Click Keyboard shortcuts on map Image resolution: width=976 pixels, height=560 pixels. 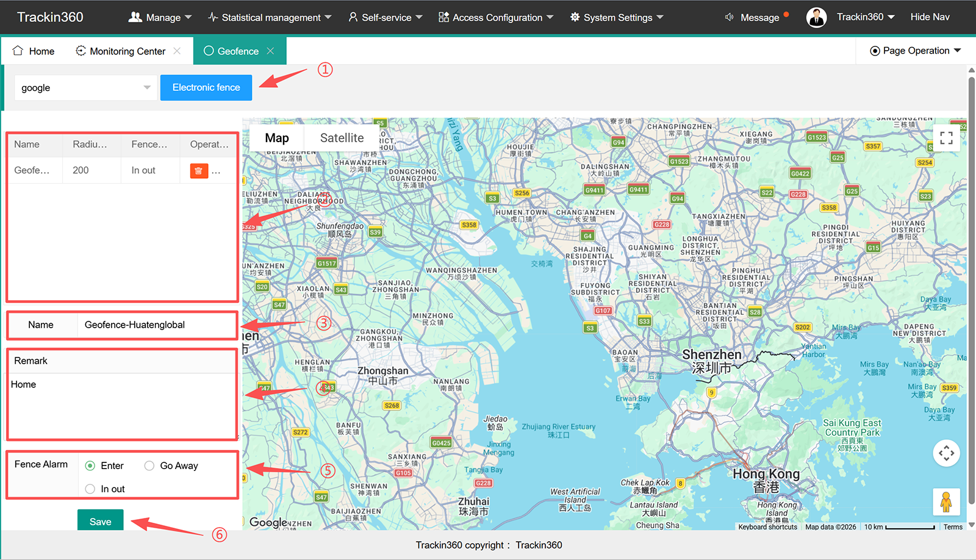[x=767, y=526]
